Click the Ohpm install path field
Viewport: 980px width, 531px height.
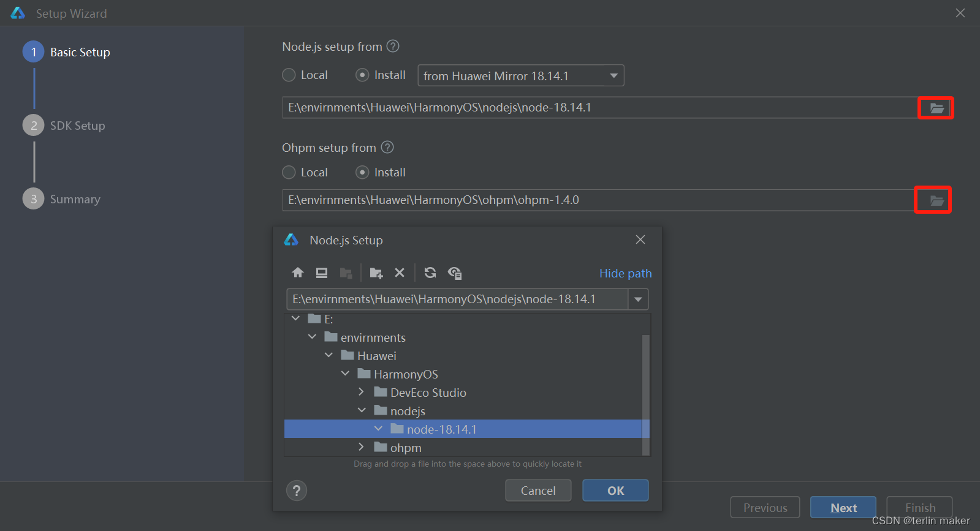tap(598, 200)
